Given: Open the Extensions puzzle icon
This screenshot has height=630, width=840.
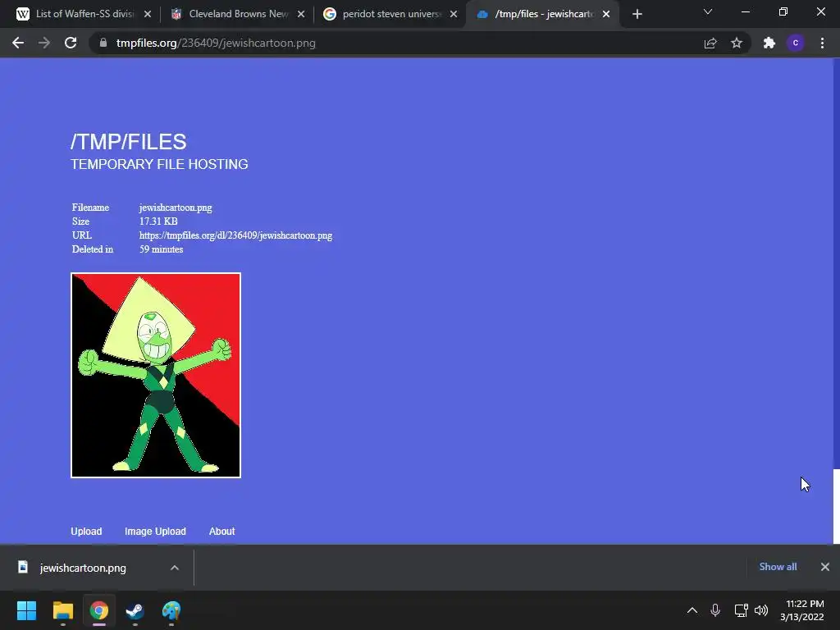Looking at the screenshot, I should (769, 43).
